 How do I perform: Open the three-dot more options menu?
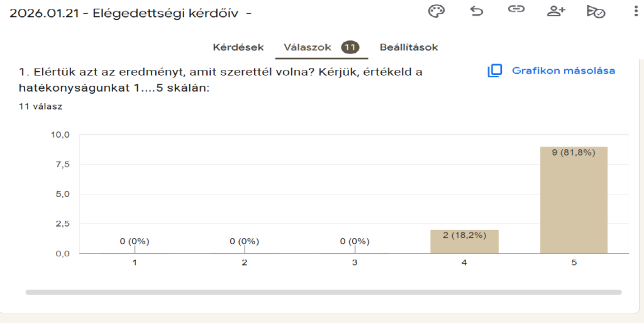click(x=631, y=11)
